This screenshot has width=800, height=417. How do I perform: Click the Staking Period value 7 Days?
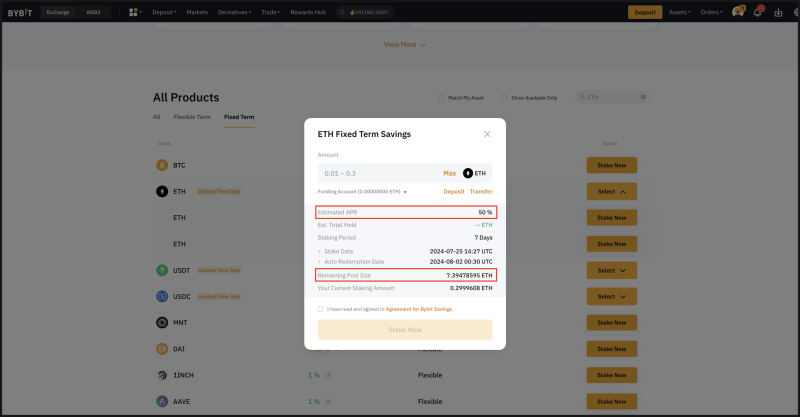point(483,238)
